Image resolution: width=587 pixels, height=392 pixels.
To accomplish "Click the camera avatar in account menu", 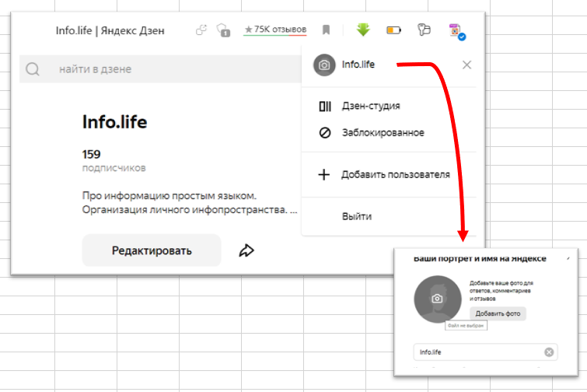I will pyautogui.click(x=324, y=65).
